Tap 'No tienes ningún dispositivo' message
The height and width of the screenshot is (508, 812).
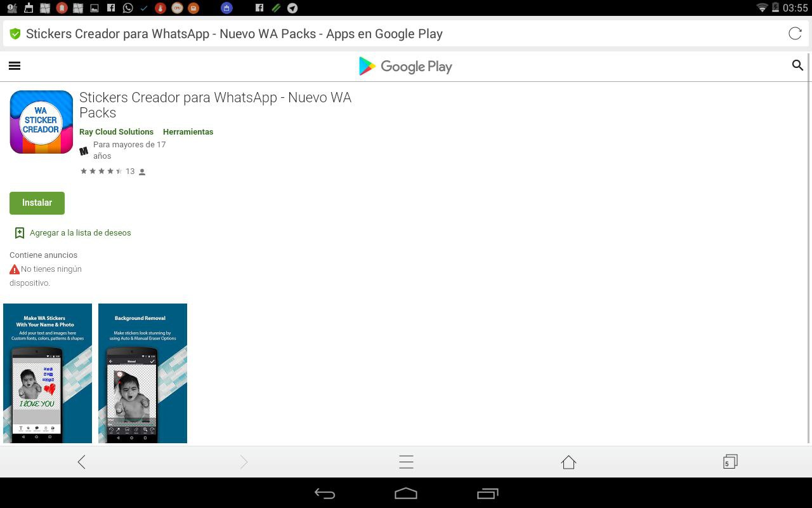coord(46,276)
